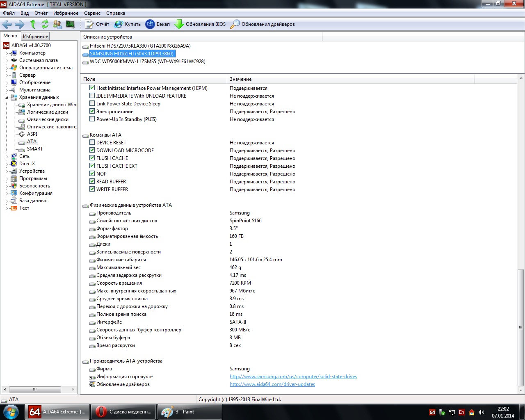Expand the Мультимедиа tree node
The width and height of the screenshot is (525, 420).
[x=7, y=90]
